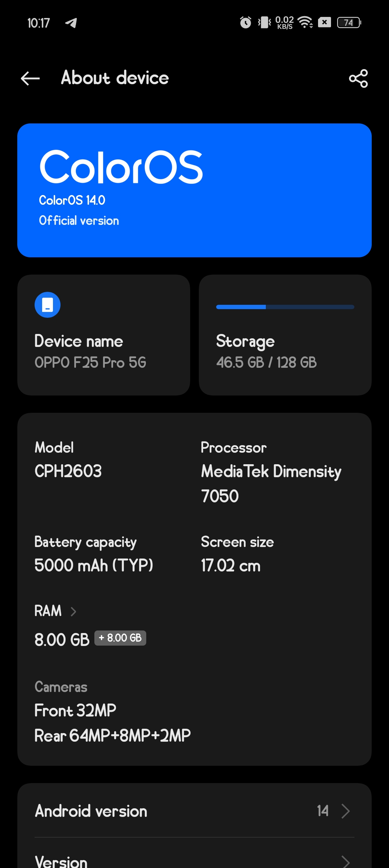The image size is (389, 868).
Task: Tap the blue device name phone icon
Action: click(48, 305)
